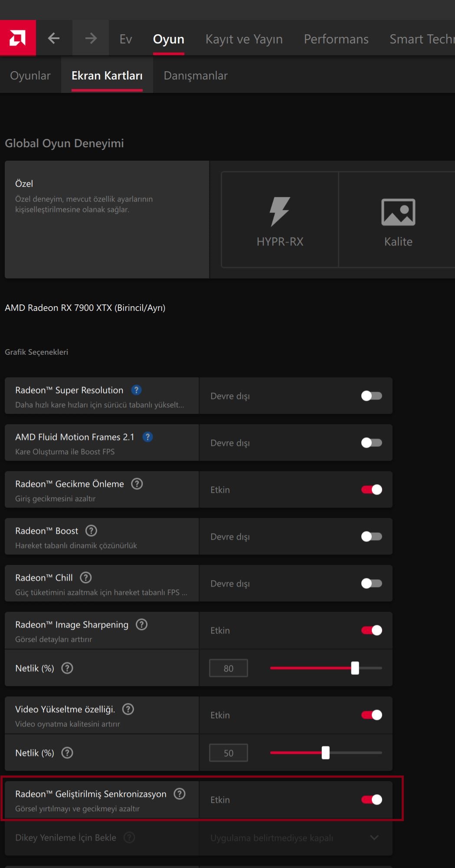Screen dimensions: 455x868
Task: Click the 'Görsel yırtılmayı ve gecikmeyi azaltır' description
Action: [x=78, y=809]
